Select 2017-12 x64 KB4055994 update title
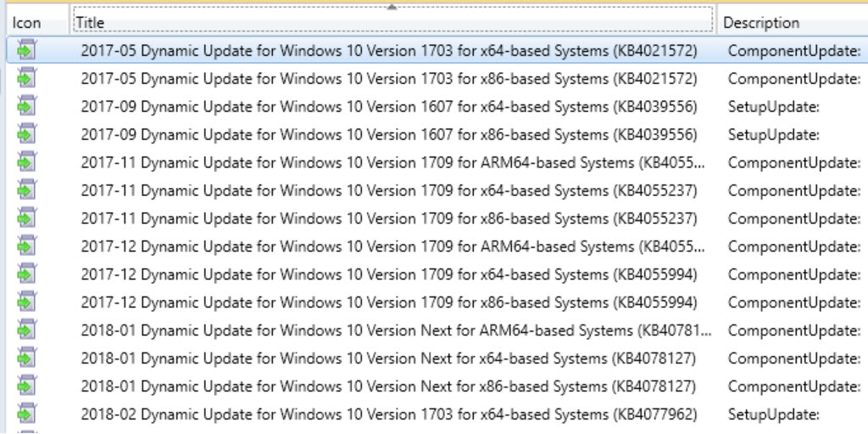This screenshot has height=434, width=868. [388, 274]
